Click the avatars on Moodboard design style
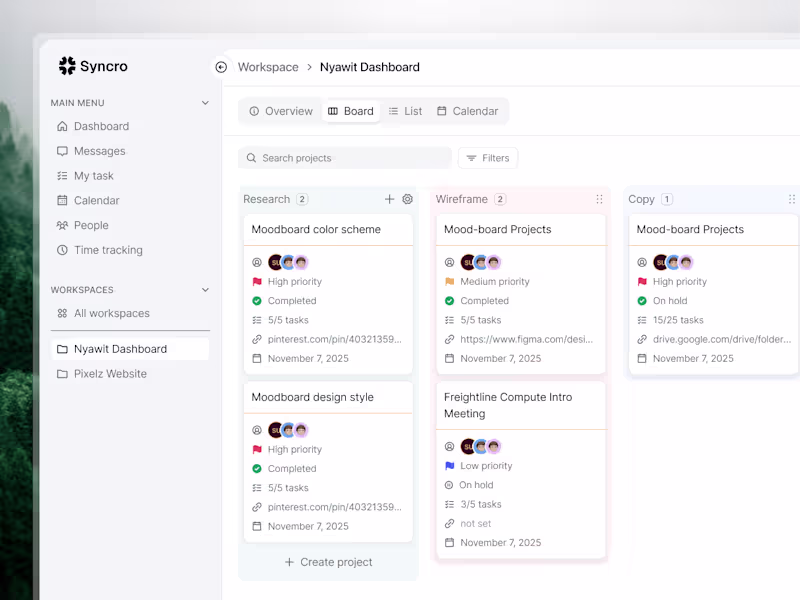The height and width of the screenshot is (600, 800). click(x=288, y=430)
